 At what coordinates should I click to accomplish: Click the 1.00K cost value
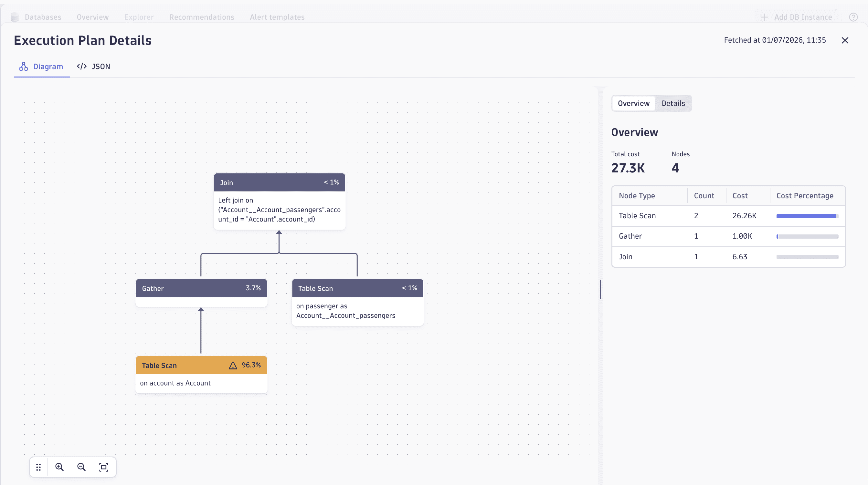coord(742,236)
